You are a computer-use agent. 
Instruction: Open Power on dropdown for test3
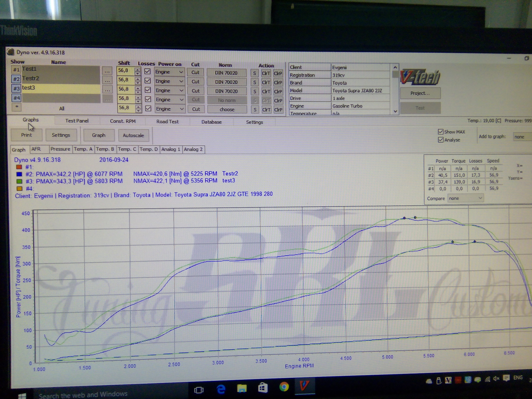click(181, 90)
